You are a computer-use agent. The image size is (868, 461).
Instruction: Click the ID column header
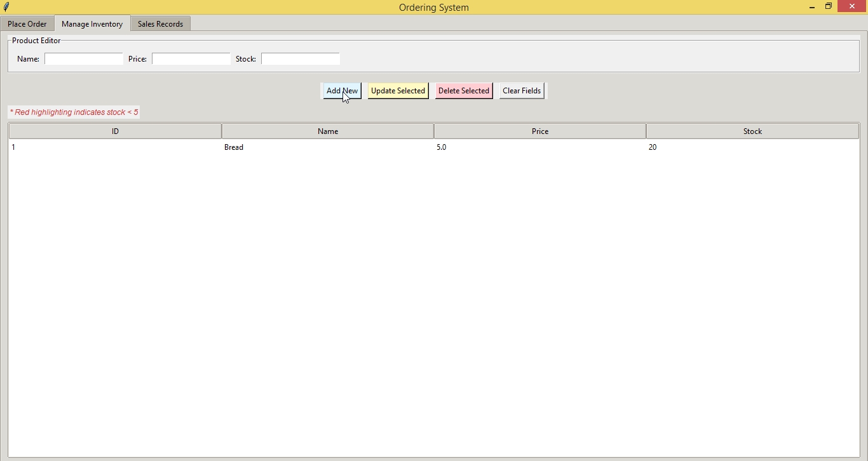tap(115, 131)
